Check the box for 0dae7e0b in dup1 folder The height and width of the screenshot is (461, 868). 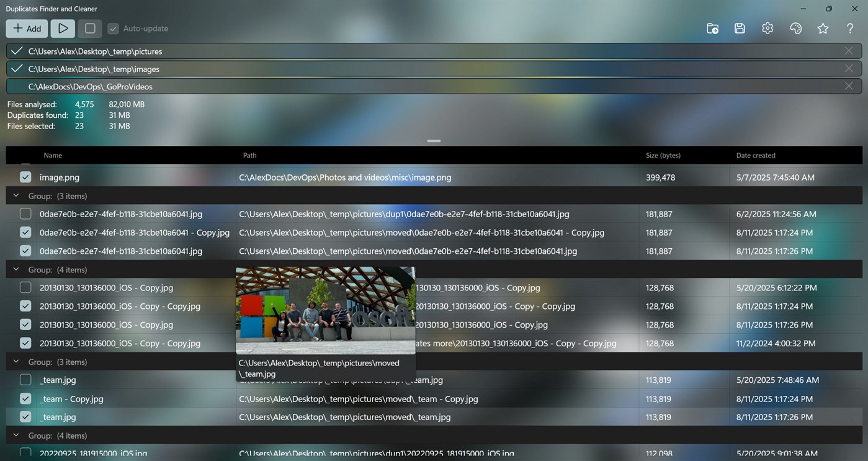[x=25, y=213]
